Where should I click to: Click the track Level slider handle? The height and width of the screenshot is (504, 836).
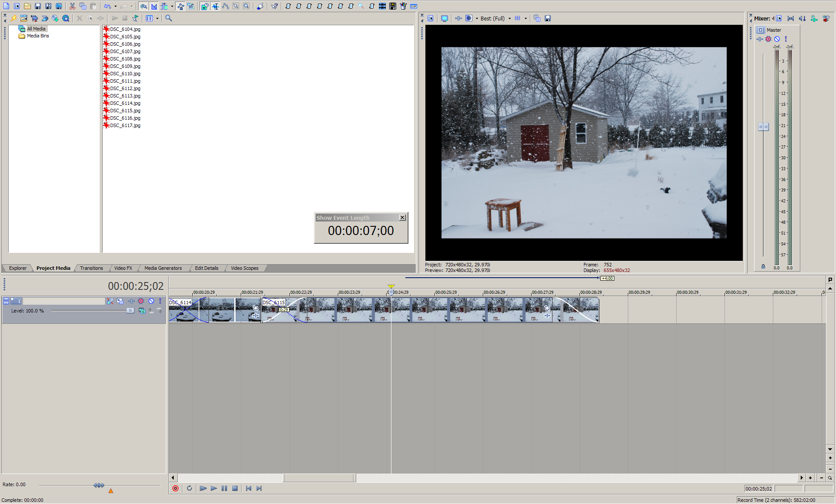pos(130,310)
